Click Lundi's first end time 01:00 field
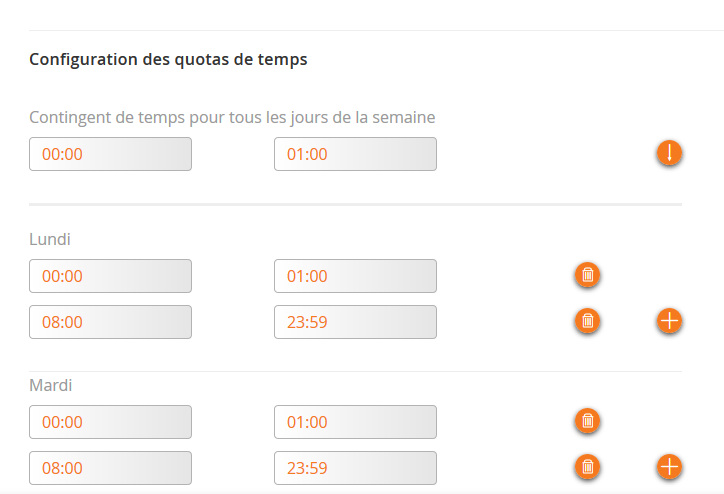This screenshot has height=494, width=724. pyautogui.click(x=355, y=276)
